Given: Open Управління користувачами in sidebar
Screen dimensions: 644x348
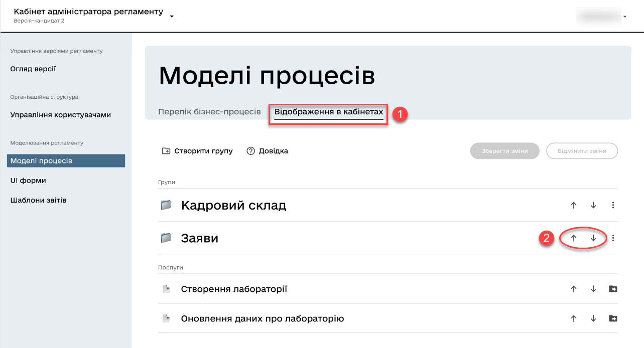Looking at the screenshot, I should (61, 115).
